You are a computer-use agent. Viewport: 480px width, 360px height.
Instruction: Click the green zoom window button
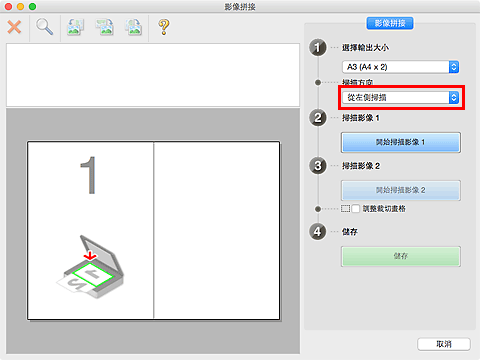tap(32, 6)
